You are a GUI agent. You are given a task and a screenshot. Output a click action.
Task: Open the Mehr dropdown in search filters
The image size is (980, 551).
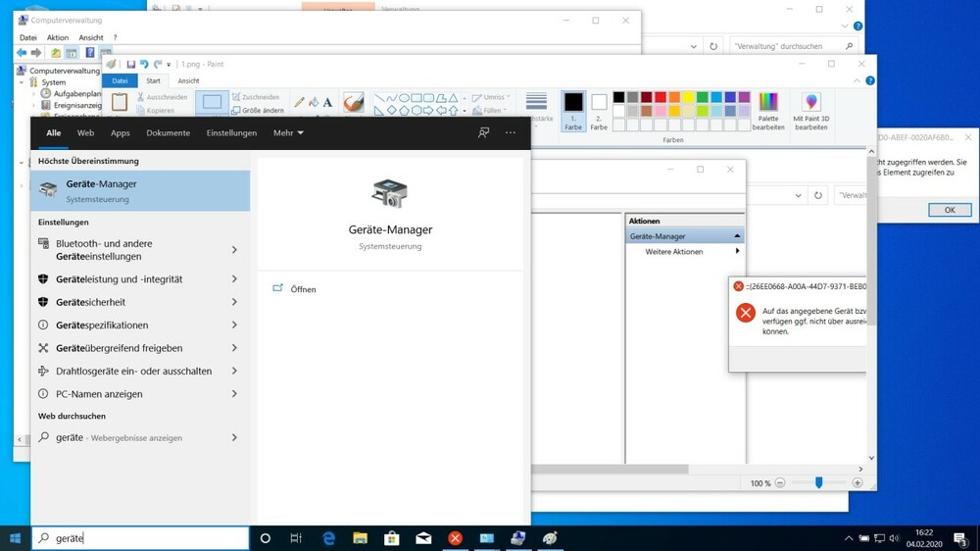coord(288,133)
